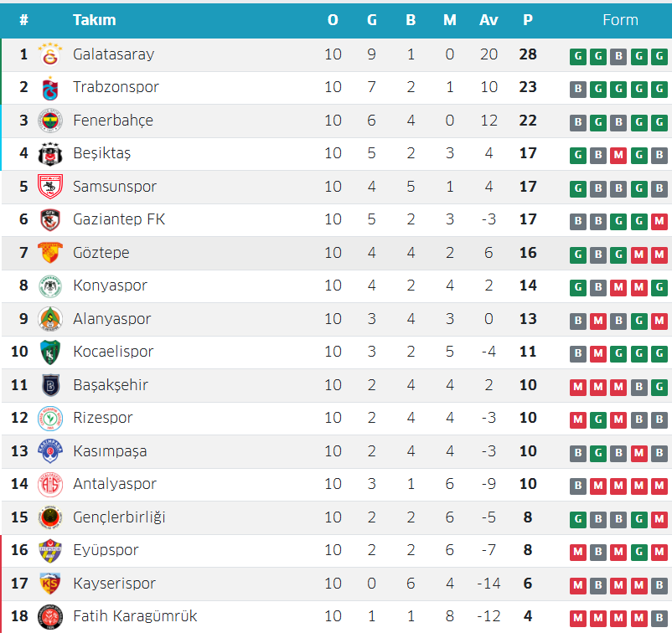The image size is (672, 638).
Task: Sort table by the P points column
Action: coord(527,20)
